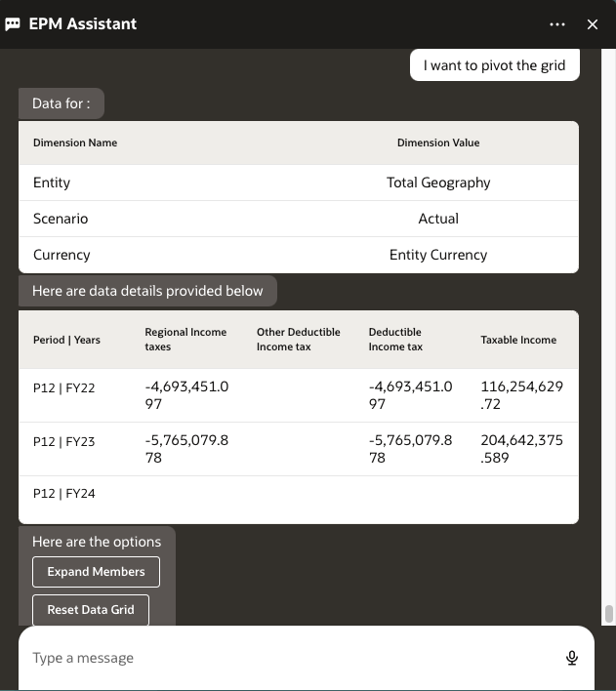Open the three-dot options menu
The height and width of the screenshot is (691, 616).
pyautogui.click(x=557, y=24)
